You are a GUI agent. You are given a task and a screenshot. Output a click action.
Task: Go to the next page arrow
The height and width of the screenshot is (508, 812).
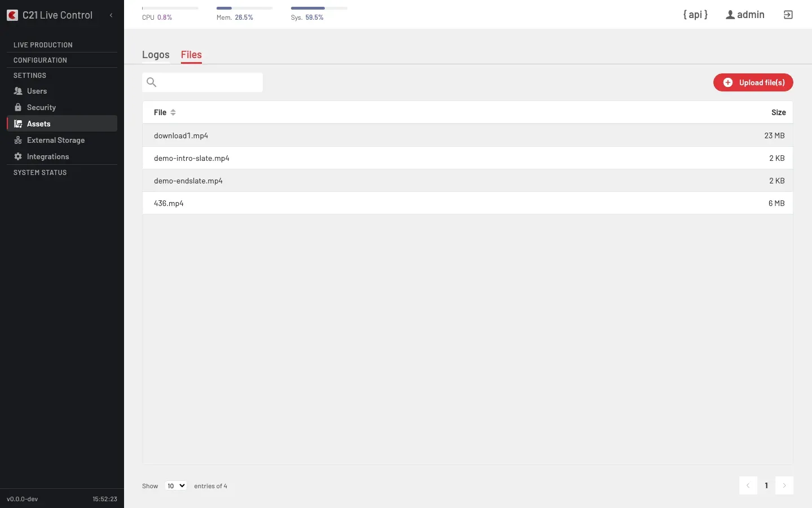pyautogui.click(x=784, y=485)
